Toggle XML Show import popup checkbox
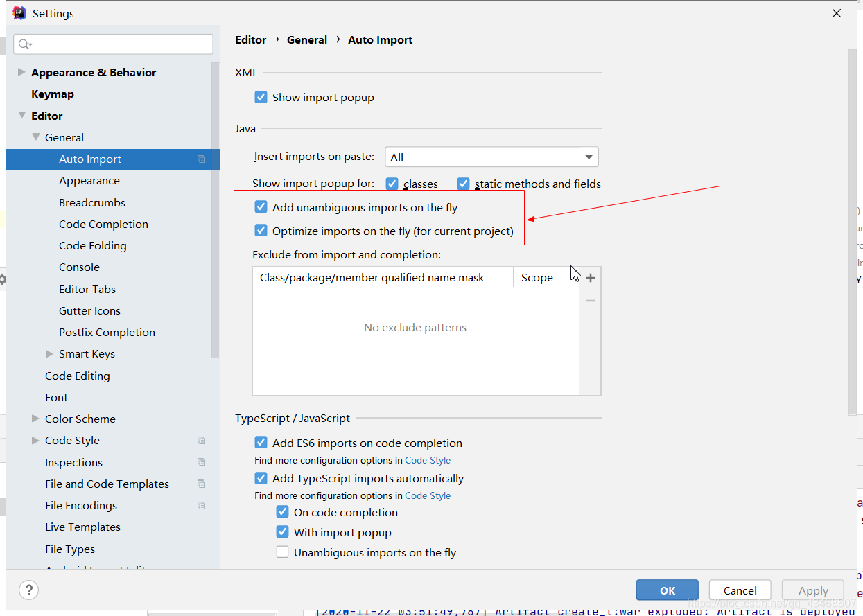The image size is (863, 616). point(261,98)
